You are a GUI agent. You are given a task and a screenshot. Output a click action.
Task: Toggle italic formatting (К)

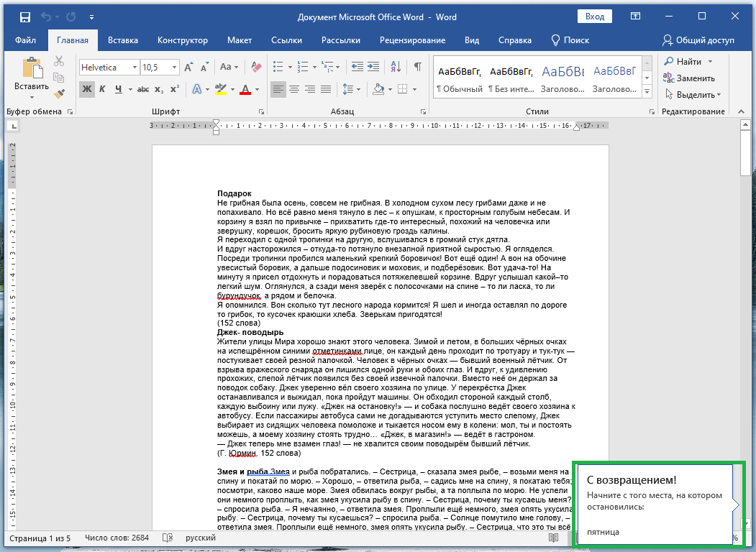pos(102,89)
